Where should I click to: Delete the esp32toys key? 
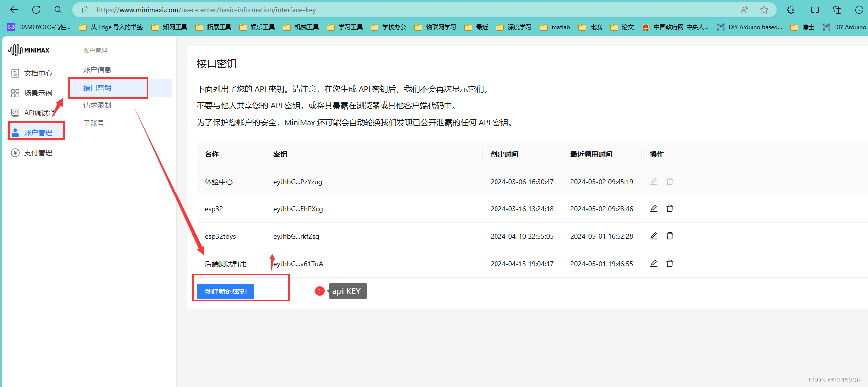[x=670, y=236]
